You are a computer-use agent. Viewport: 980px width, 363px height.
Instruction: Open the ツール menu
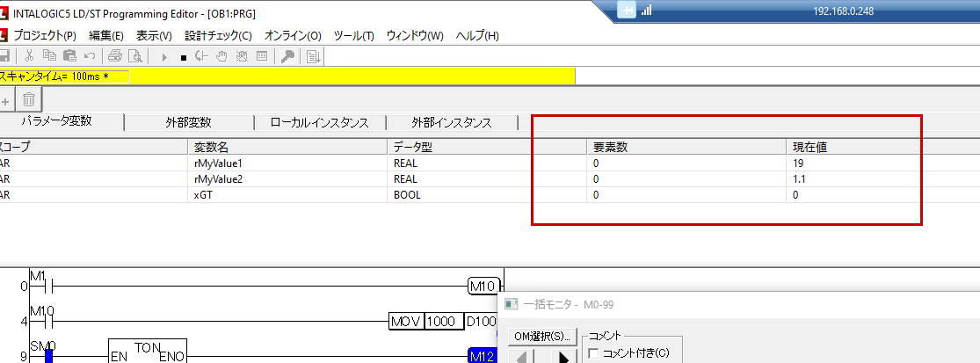pyautogui.click(x=354, y=35)
